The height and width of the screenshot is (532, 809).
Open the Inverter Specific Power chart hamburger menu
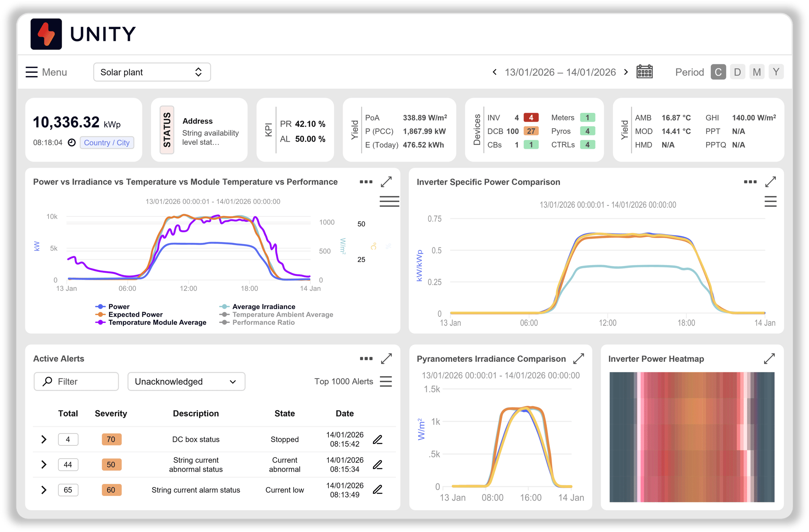coord(770,201)
